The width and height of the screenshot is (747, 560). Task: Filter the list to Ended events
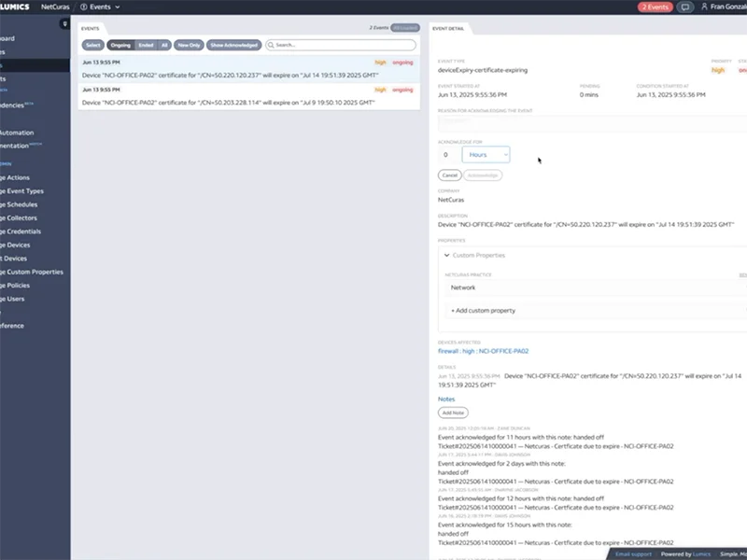pos(146,45)
